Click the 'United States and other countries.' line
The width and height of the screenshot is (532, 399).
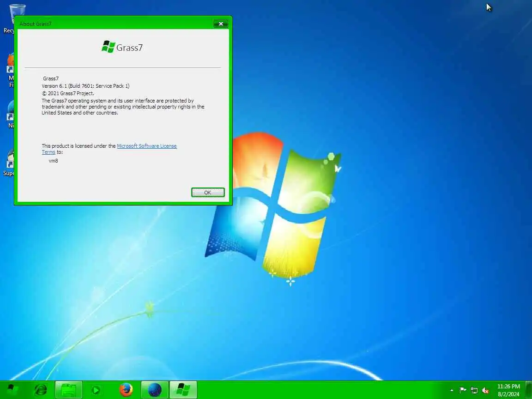[80, 113]
